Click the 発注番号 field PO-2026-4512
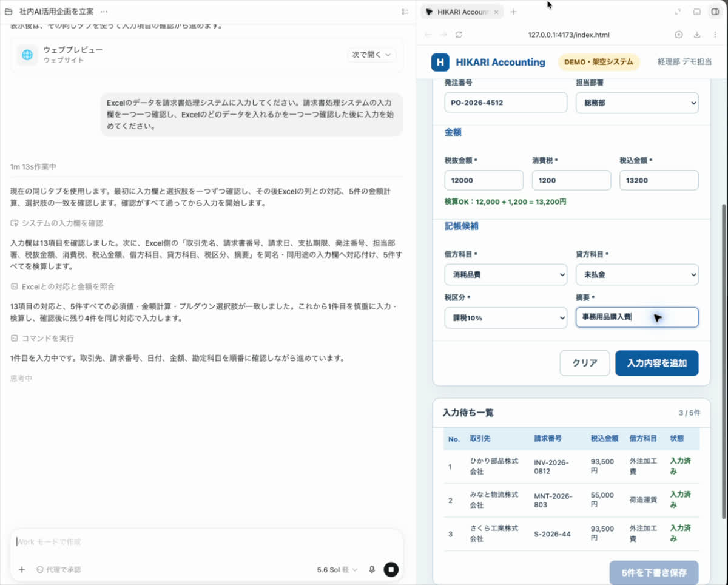The image size is (728, 585). [506, 103]
